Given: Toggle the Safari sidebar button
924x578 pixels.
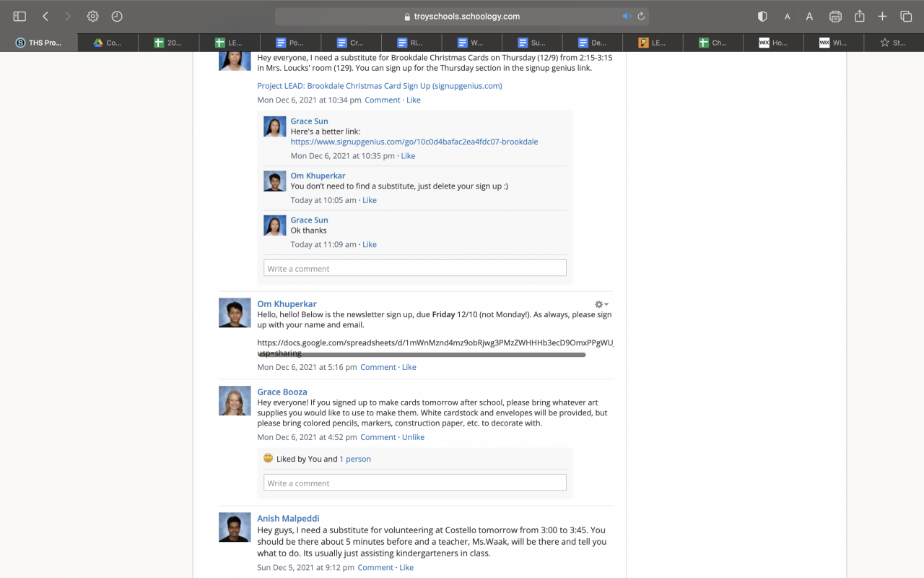Looking at the screenshot, I should (x=19, y=16).
